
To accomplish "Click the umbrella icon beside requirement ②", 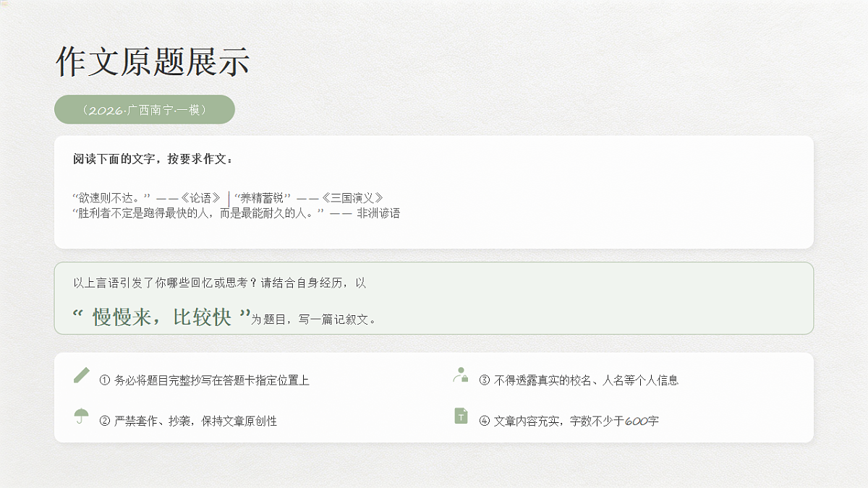I will point(82,416).
